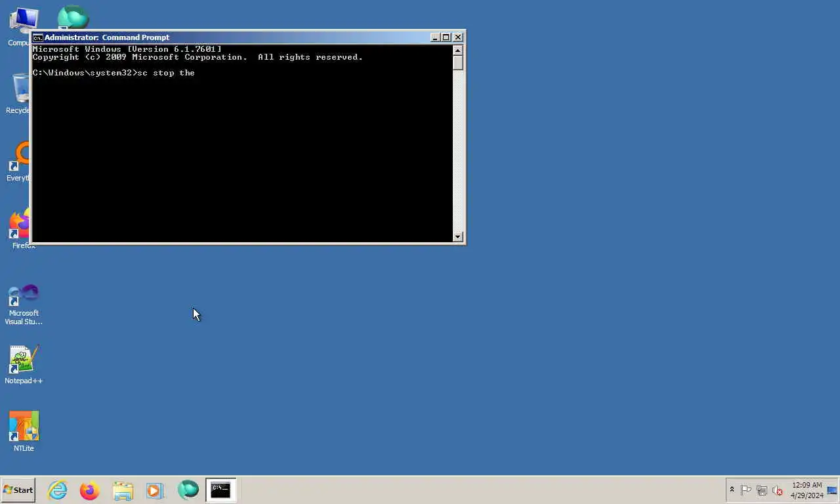The image size is (840, 504).
Task: Open the Start menu
Action: (18, 490)
